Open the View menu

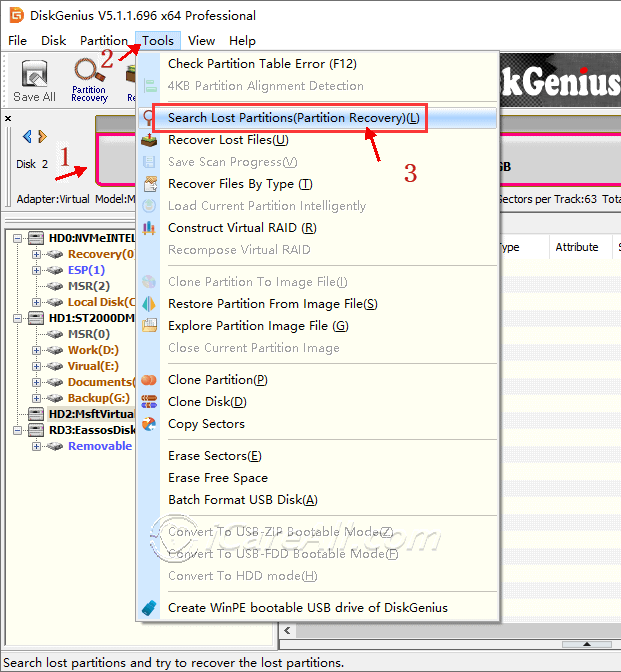[201, 41]
